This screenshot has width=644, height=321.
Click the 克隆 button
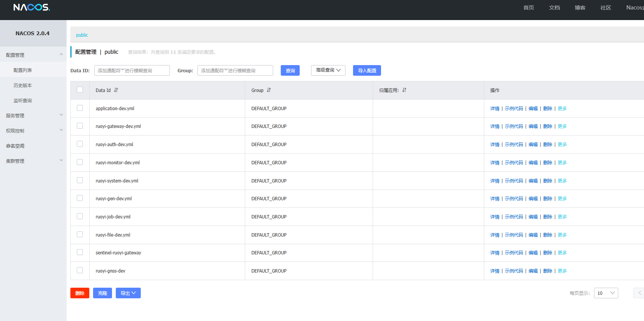pyautogui.click(x=103, y=293)
